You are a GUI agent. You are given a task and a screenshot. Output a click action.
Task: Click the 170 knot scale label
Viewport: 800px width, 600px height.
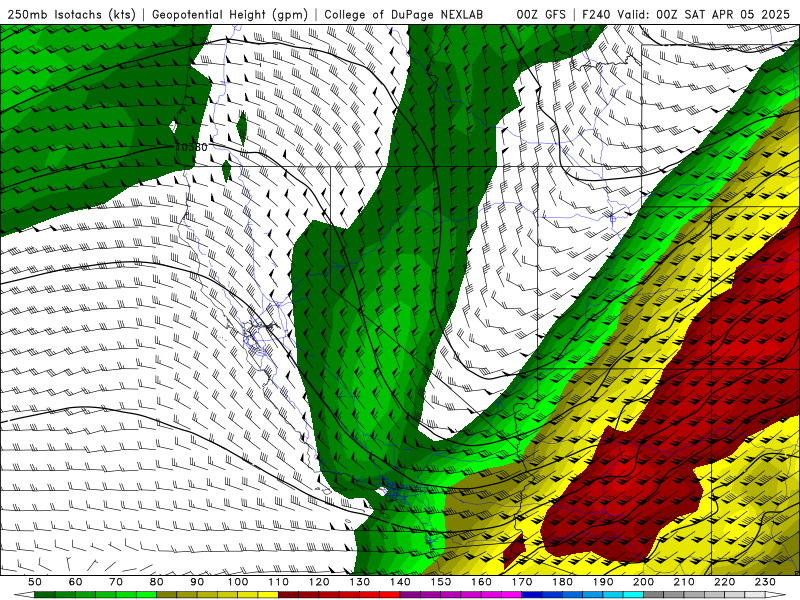tap(522, 582)
